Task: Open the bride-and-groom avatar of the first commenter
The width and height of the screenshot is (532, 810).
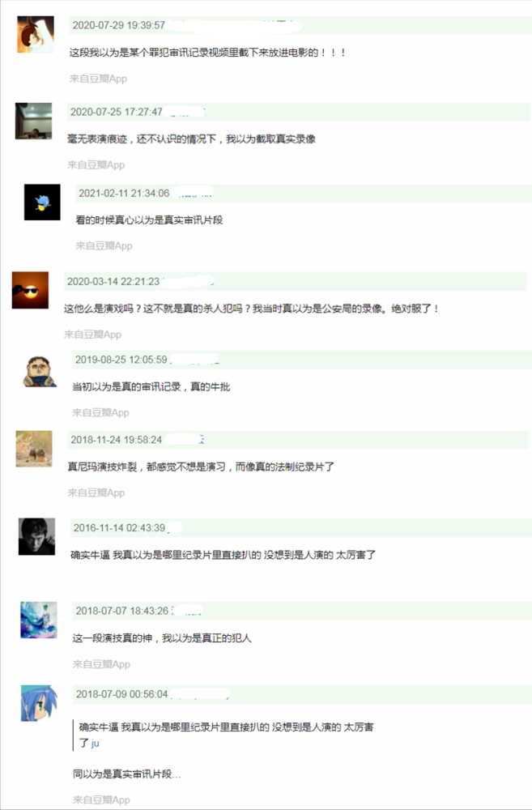Action: pos(36,35)
